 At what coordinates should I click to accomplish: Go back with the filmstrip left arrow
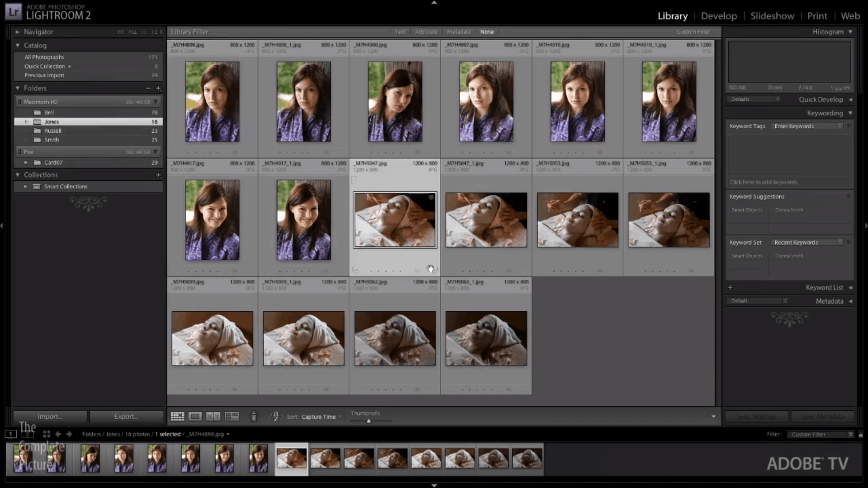58,434
